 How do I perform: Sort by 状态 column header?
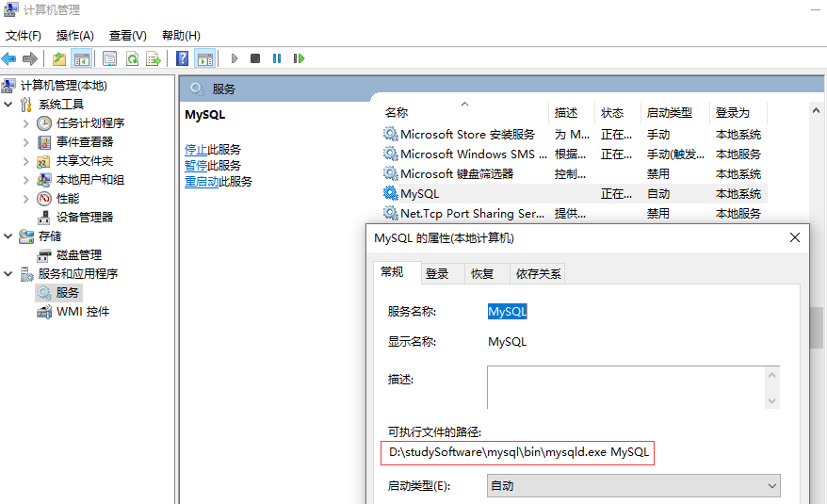click(x=618, y=112)
